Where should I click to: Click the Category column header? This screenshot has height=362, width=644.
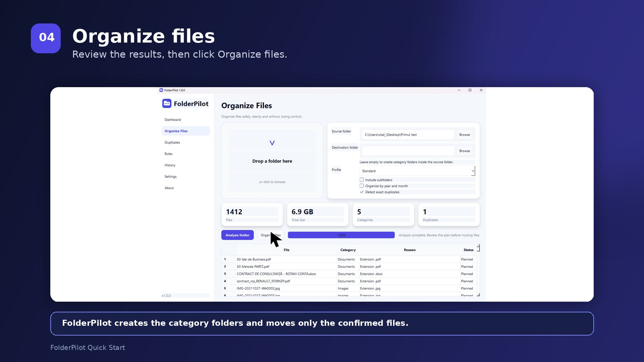pos(348,250)
